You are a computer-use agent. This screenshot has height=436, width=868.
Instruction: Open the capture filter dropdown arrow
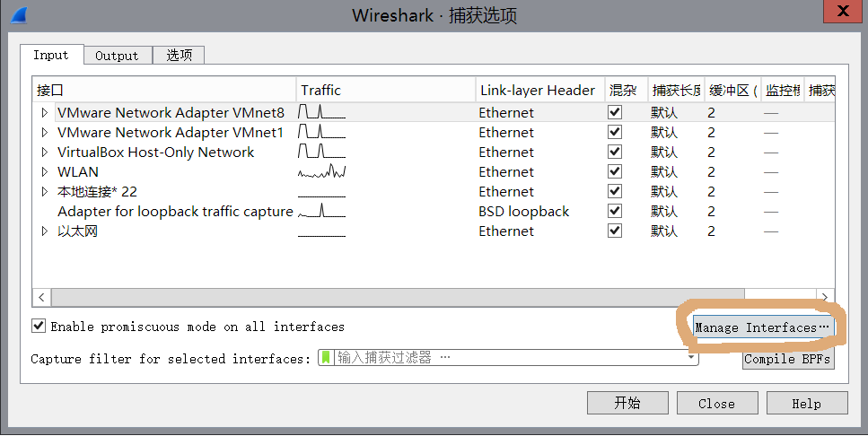tap(691, 357)
